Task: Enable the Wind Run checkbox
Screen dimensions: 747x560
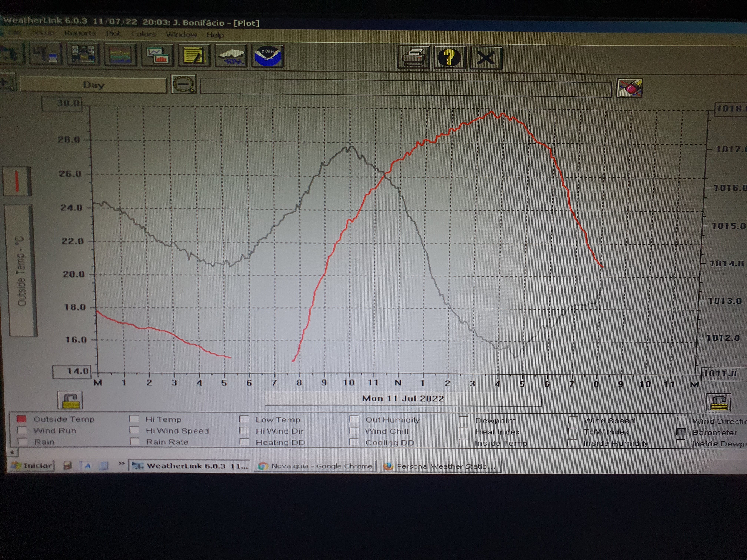Action: 22,430
